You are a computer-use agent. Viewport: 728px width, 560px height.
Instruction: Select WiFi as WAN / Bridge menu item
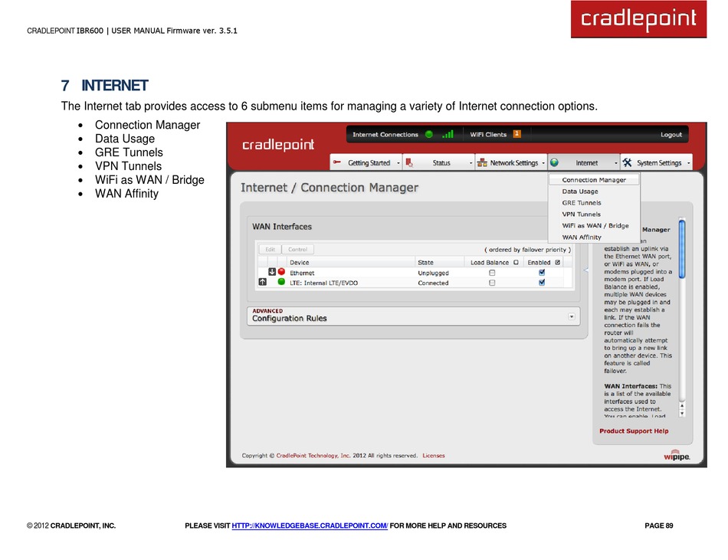(594, 225)
